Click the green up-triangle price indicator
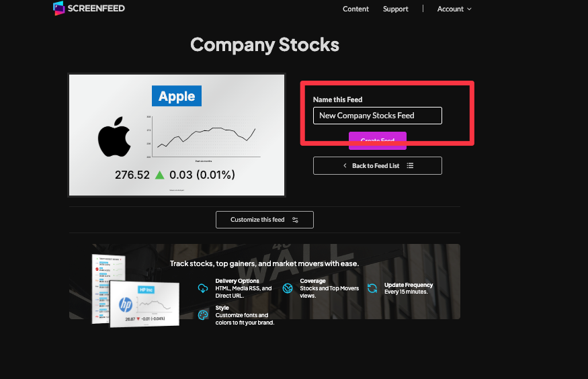Screen dimensions: 588x379 point(160,175)
